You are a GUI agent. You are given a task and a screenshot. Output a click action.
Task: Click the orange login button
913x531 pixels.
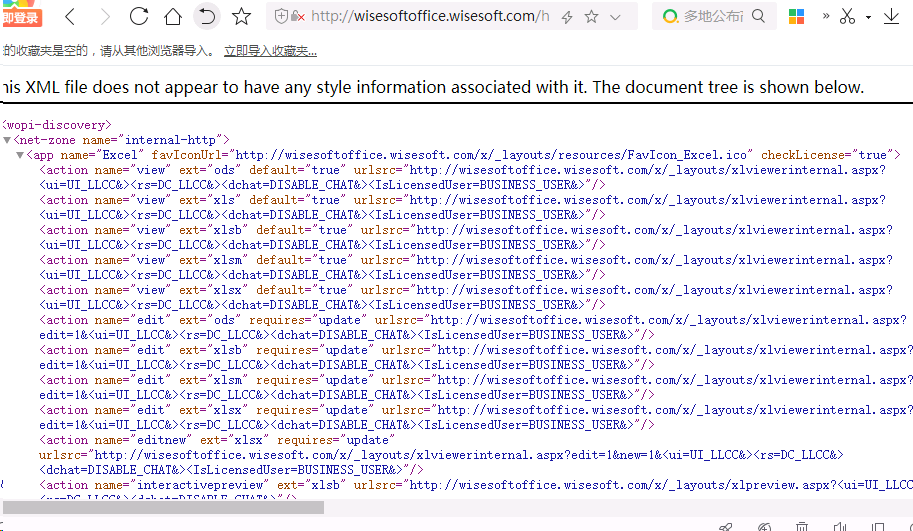click(x=22, y=18)
